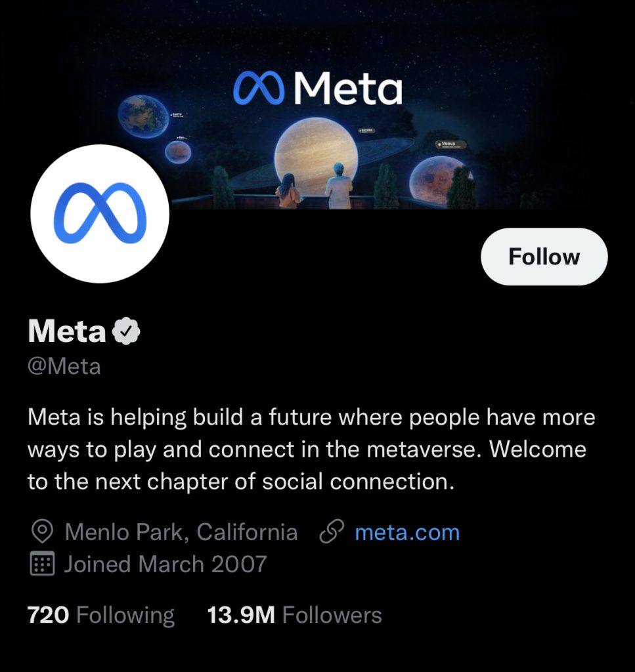Click the Earth planet in header image
This screenshot has height=672, width=635.
[x=143, y=116]
